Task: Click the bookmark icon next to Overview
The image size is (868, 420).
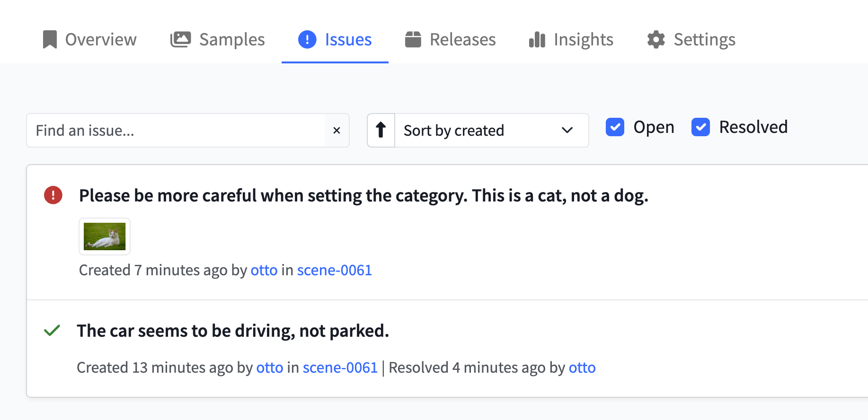Action: click(x=50, y=40)
